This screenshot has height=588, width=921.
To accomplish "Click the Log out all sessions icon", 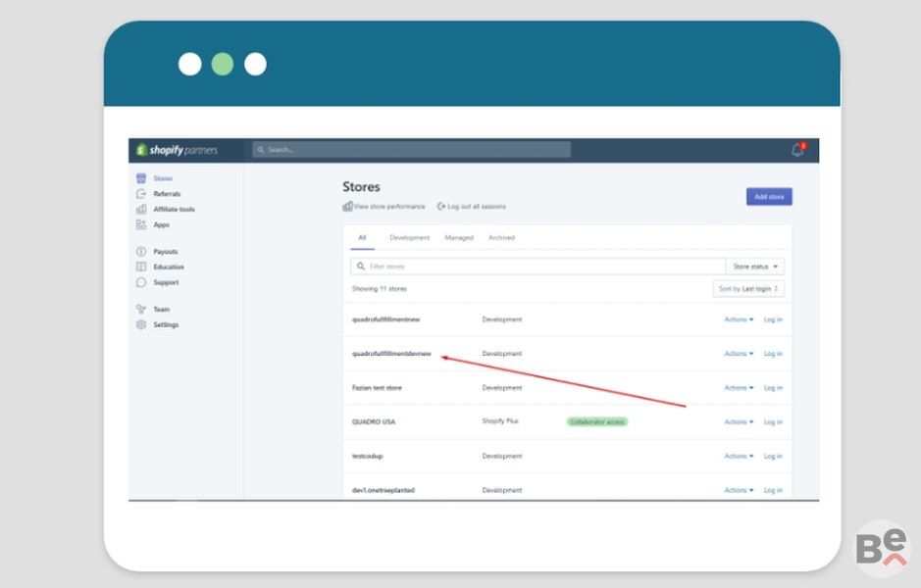I will click(441, 206).
